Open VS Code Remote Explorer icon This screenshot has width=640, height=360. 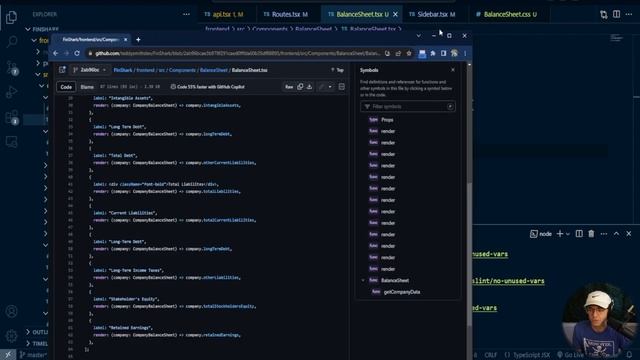[11, 142]
